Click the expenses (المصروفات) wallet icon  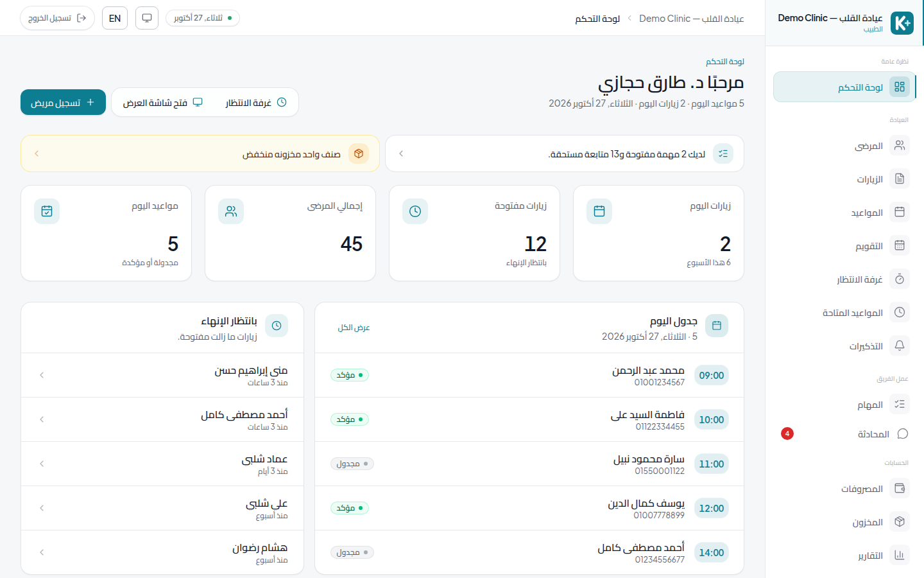pyautogui.click(x=900, y=488)
